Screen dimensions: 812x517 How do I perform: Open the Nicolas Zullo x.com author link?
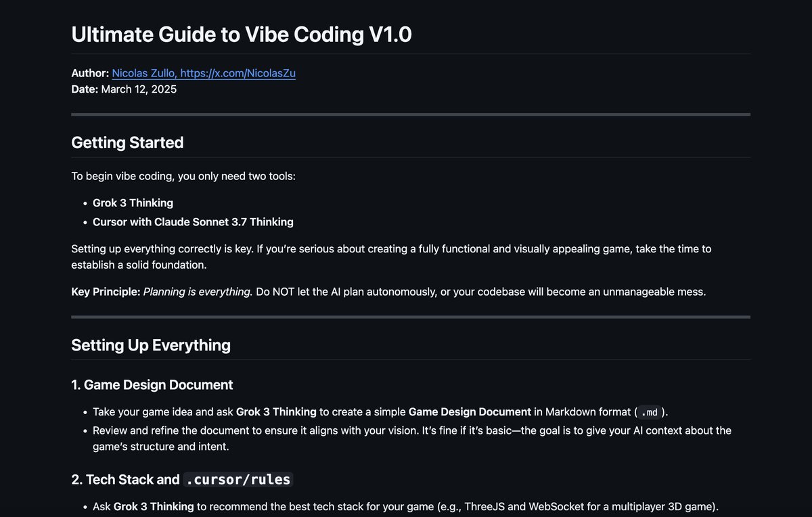204,73
